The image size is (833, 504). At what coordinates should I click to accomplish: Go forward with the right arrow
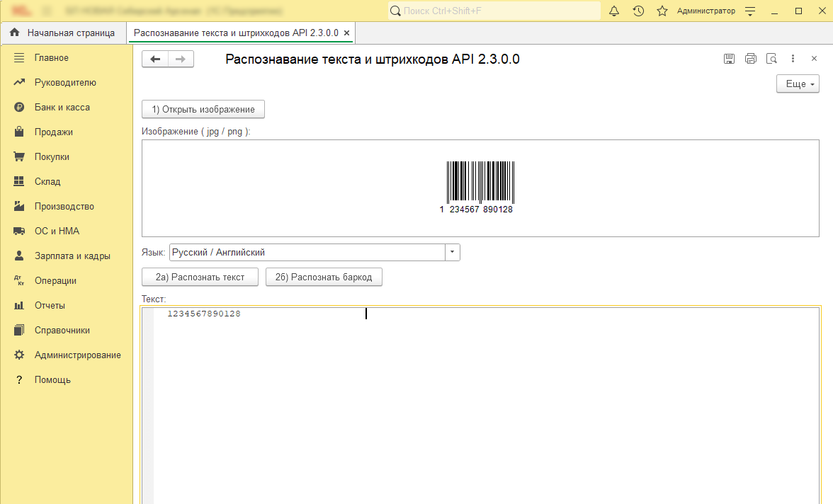point(181,59)
